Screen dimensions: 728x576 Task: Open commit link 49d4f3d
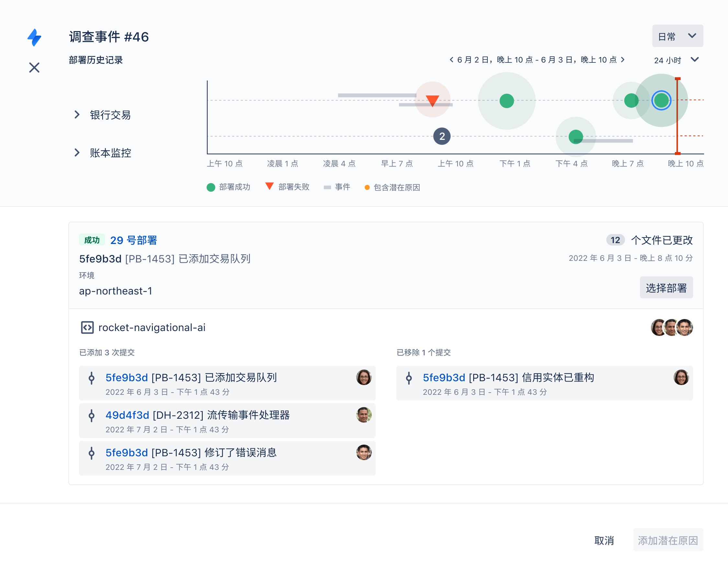127,415
